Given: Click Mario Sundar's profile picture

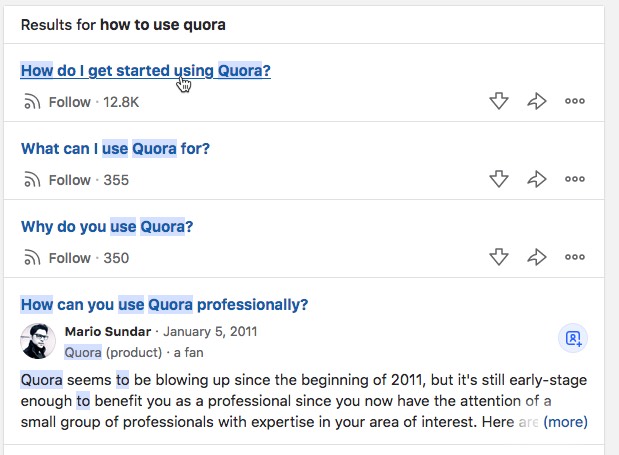Looking at the screenshot, I should (38, 341).
